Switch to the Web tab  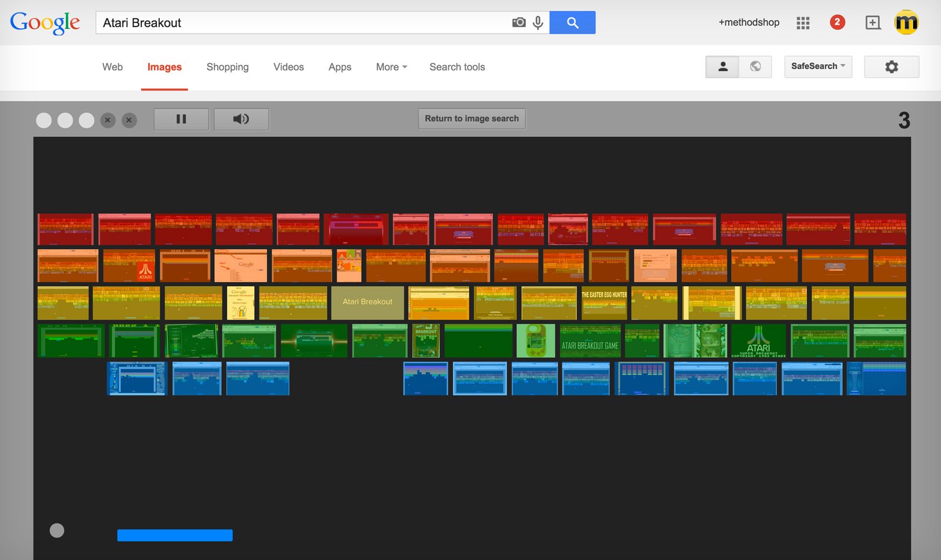tap(112, 67)
